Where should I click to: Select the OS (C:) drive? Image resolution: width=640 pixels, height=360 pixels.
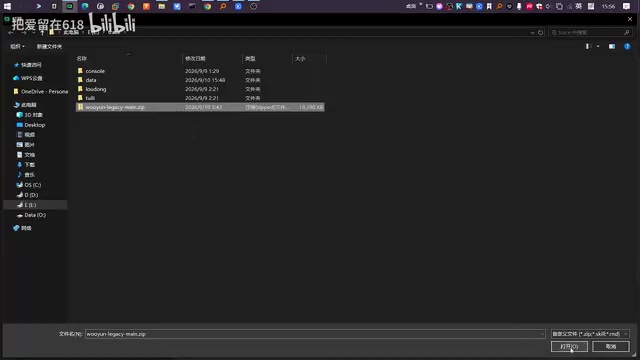(32, 185)
